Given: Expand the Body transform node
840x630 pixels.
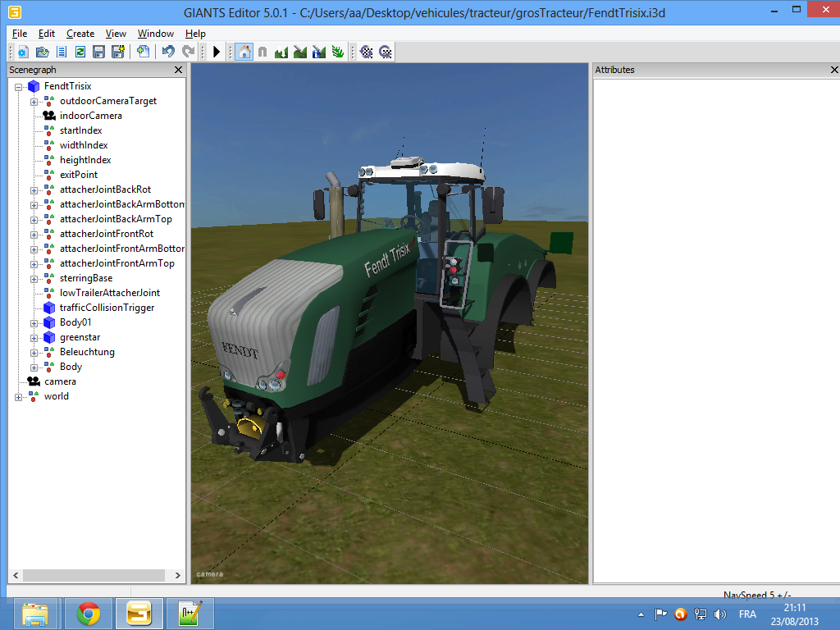Looking at the screenshot, I should [34, 367].
